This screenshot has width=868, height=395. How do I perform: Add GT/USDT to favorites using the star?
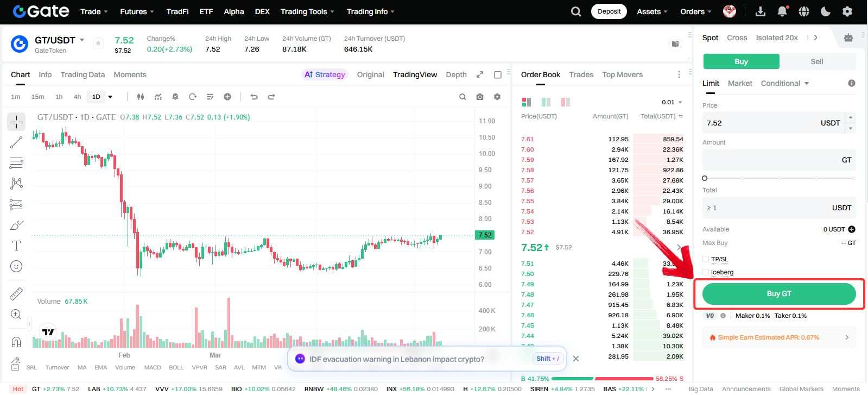click(x=98, y=43)
